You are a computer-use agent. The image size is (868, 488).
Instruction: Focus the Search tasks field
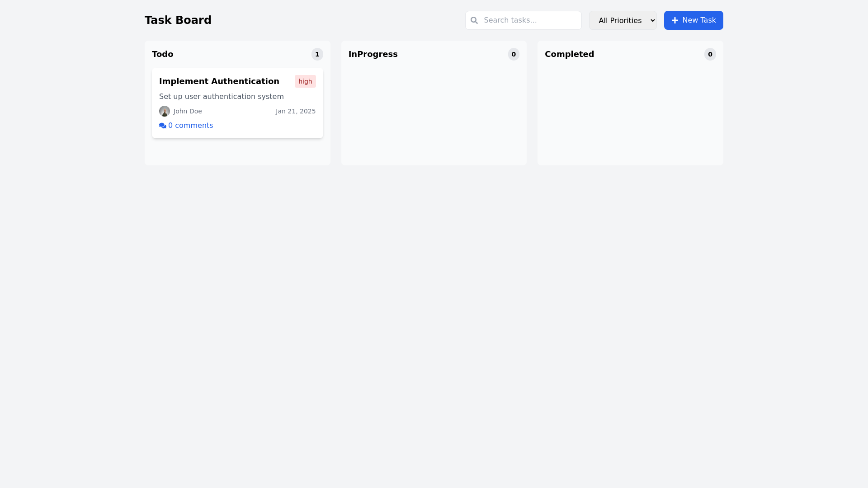pyautogui.click(x=524, y=20)
